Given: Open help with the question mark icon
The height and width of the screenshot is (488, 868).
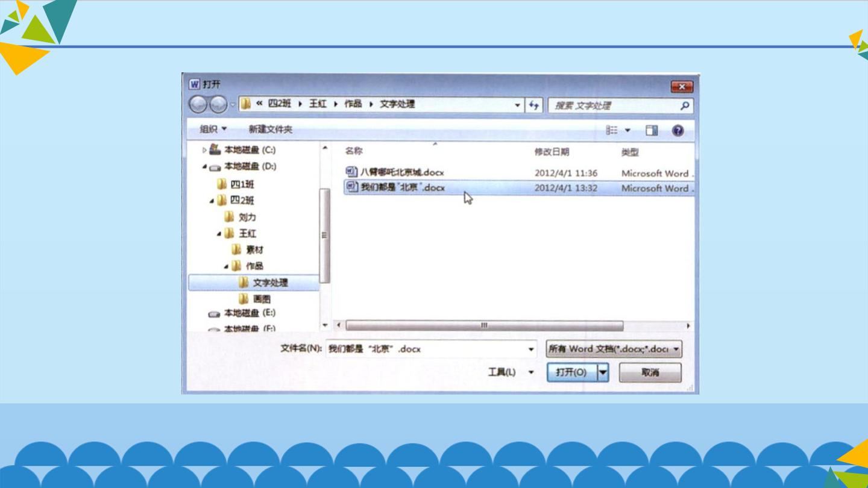Looking at the screenshot, I should click(678, 130).
